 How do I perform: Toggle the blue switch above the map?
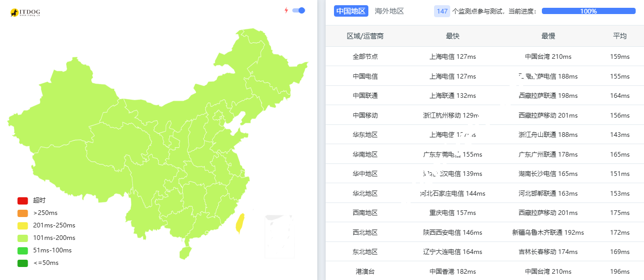[x=299, y=10]
